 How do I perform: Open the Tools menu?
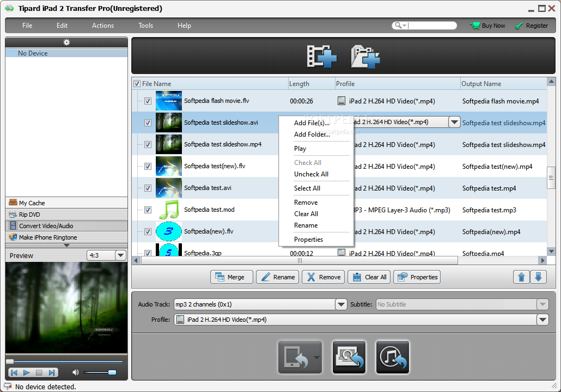tap(145, 26)
